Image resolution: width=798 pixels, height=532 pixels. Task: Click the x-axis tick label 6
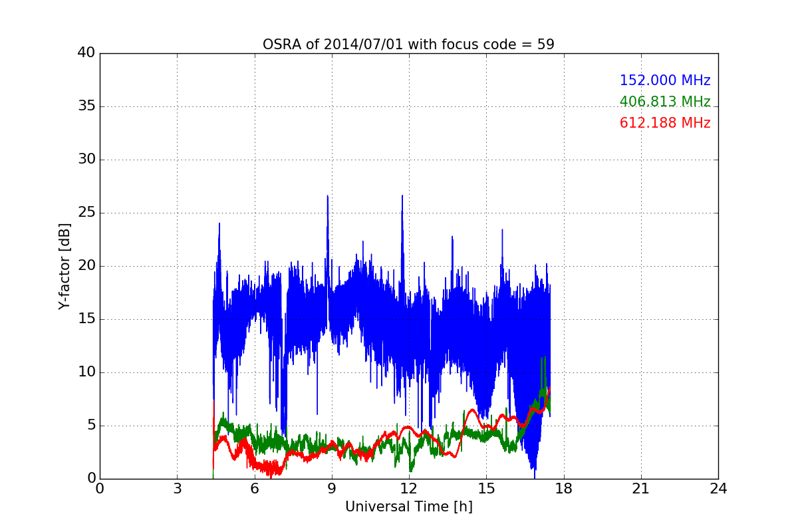click(x=255, y=489)
